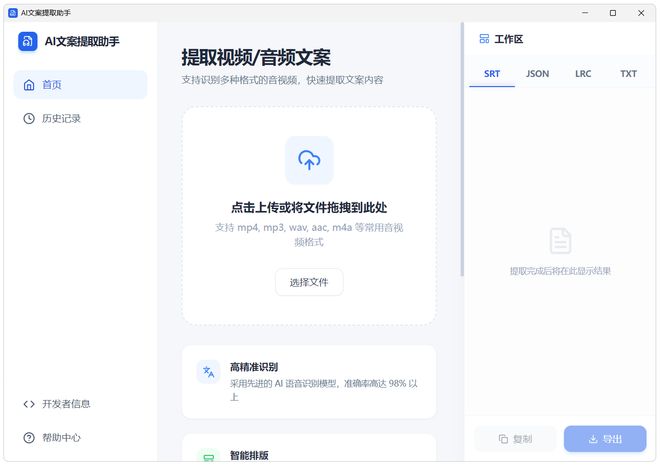
Task: Minimize the application window
Action: (x=585, y=13)
